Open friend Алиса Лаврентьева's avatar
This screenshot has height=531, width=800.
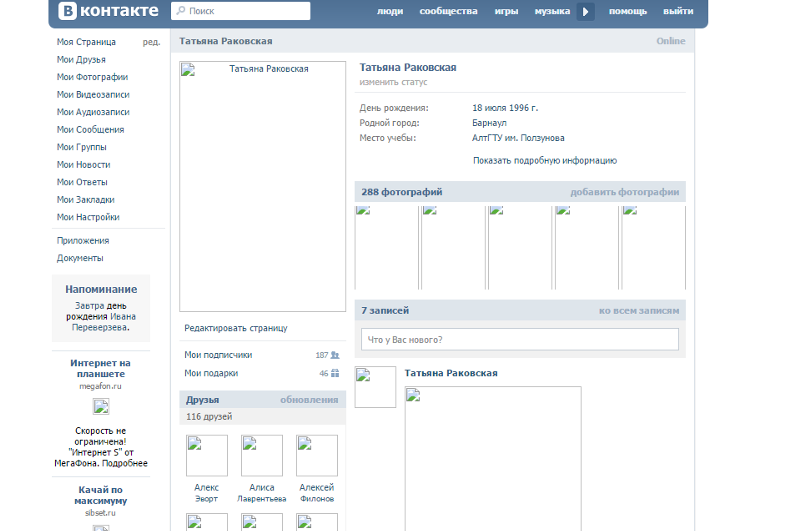(262, 456)
